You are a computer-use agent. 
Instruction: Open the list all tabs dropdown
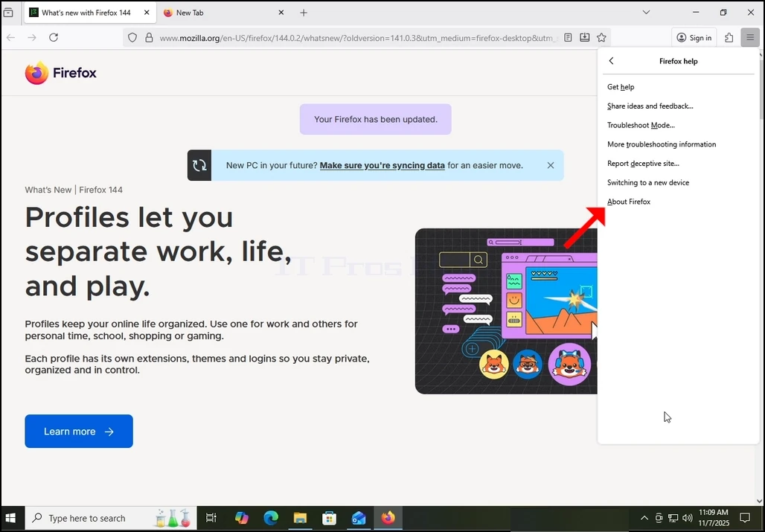click(646, 13)
